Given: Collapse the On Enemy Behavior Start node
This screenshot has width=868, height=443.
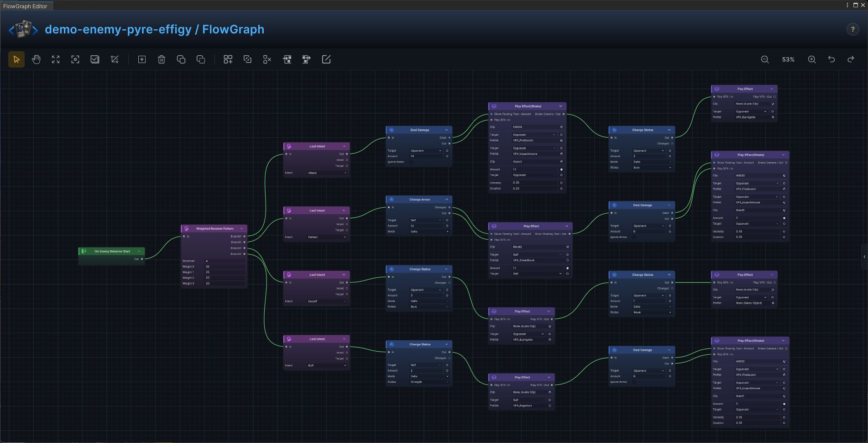Looking at the screenshot, I should (x=139, y=251).
